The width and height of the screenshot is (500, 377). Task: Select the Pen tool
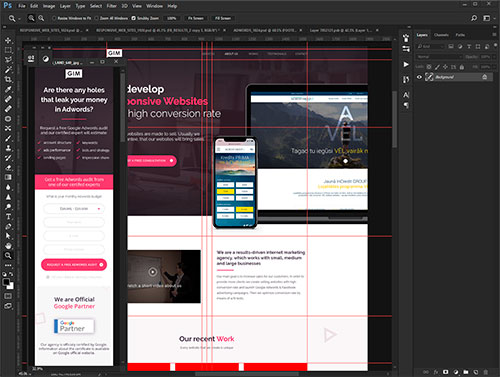8,226
